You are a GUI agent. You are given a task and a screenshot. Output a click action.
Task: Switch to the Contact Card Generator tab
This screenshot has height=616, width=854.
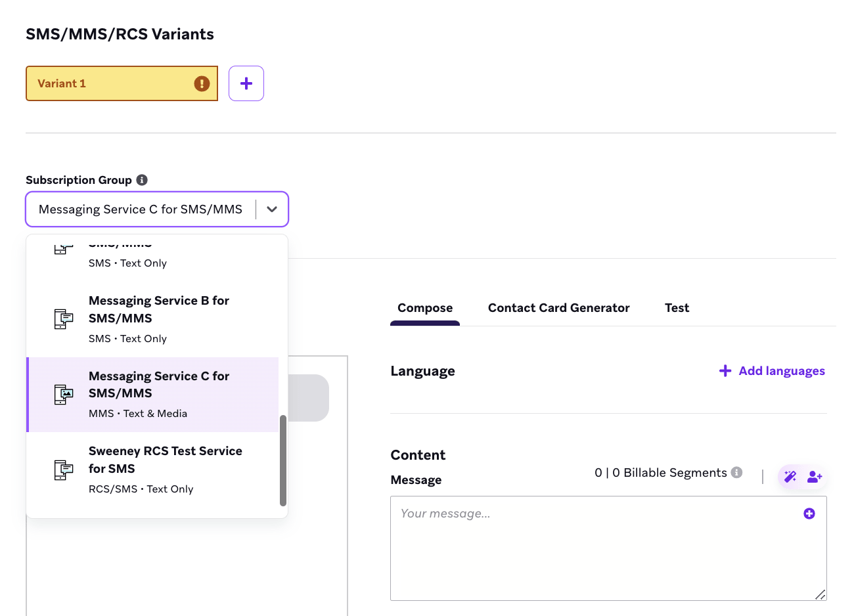558,308
